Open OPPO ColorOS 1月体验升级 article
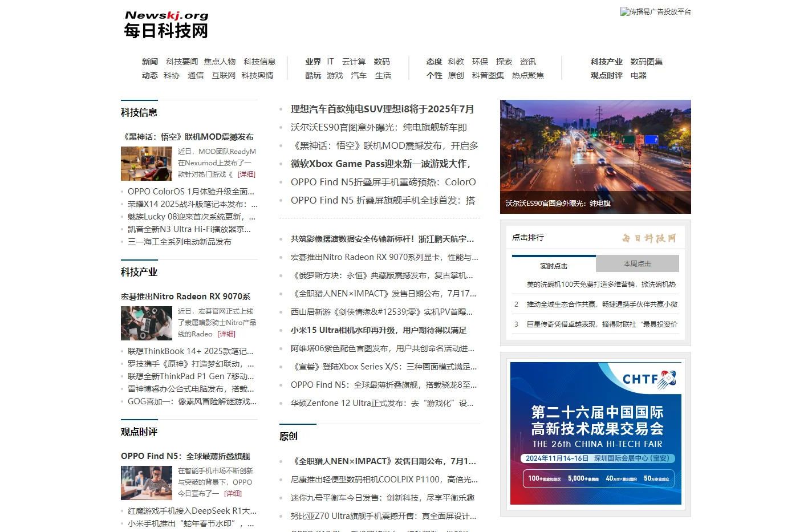 (x=191, y=192)
